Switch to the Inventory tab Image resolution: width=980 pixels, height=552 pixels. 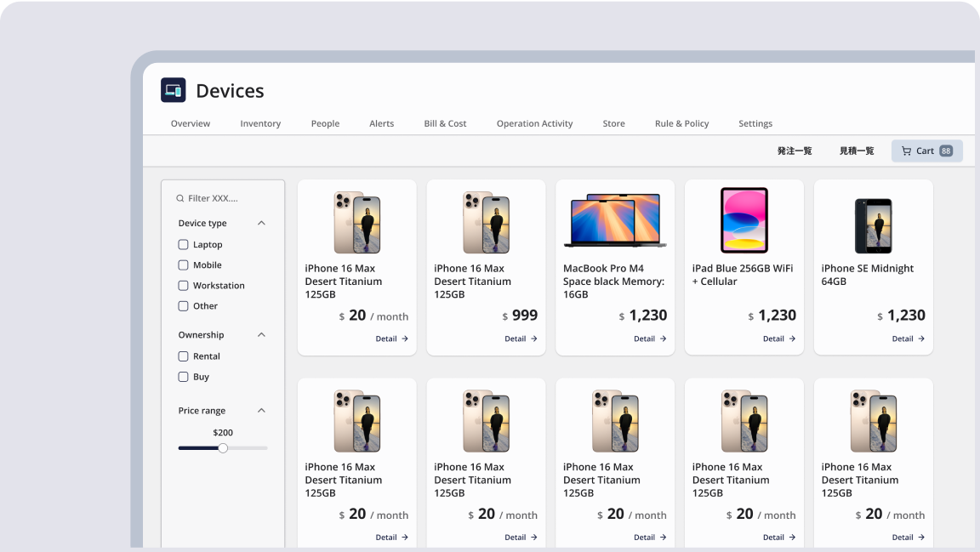[x=260, y=123]
